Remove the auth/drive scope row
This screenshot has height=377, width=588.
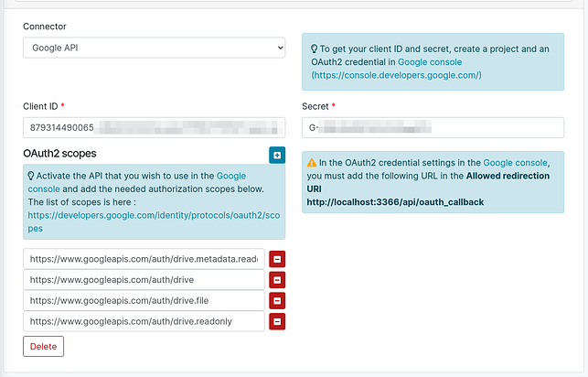[x=277, y=279]
